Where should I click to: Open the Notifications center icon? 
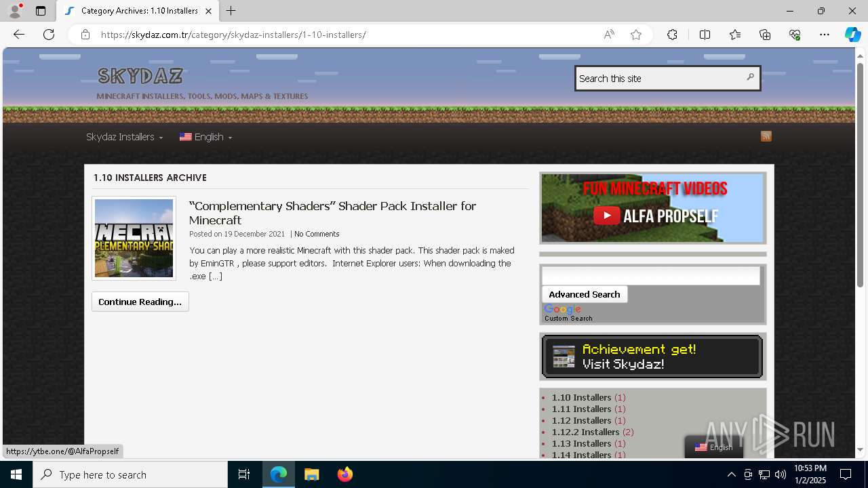846,474
